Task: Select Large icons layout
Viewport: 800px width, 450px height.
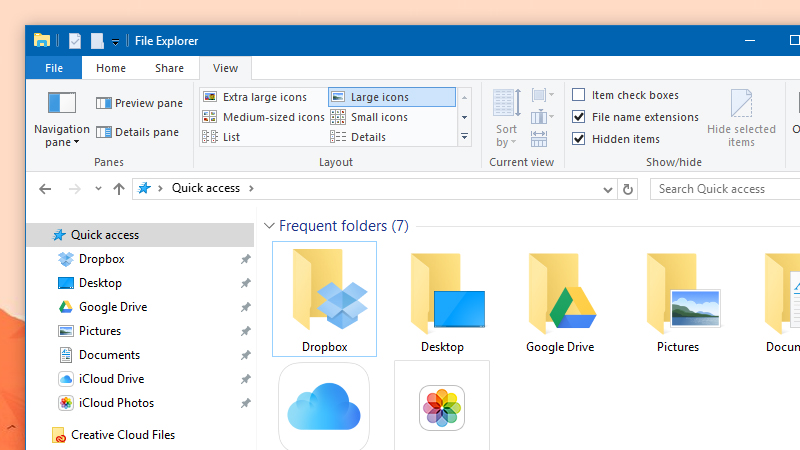Action: (392, 97)
